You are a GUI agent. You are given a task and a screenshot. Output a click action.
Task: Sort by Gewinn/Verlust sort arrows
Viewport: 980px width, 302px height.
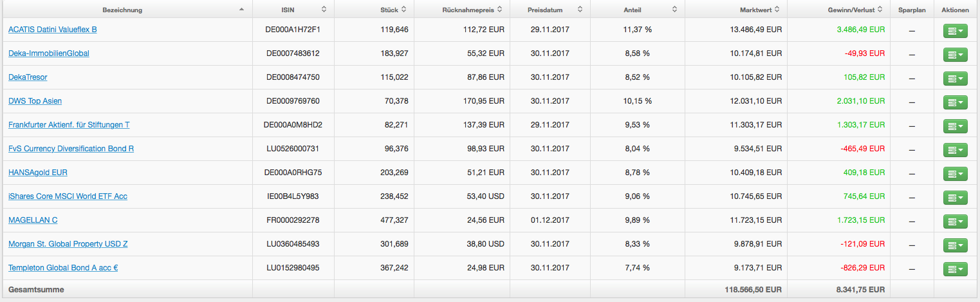pyautogui.click(x=880, y=10)
